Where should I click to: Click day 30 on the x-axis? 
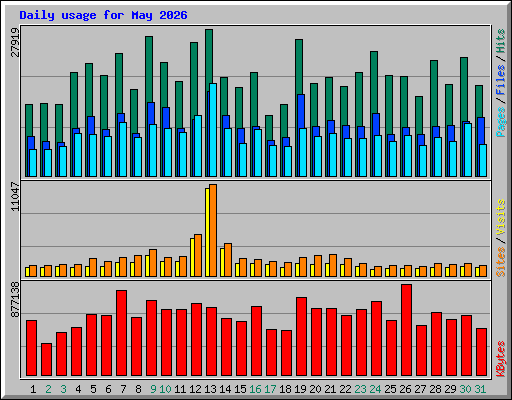pos(465,389)
